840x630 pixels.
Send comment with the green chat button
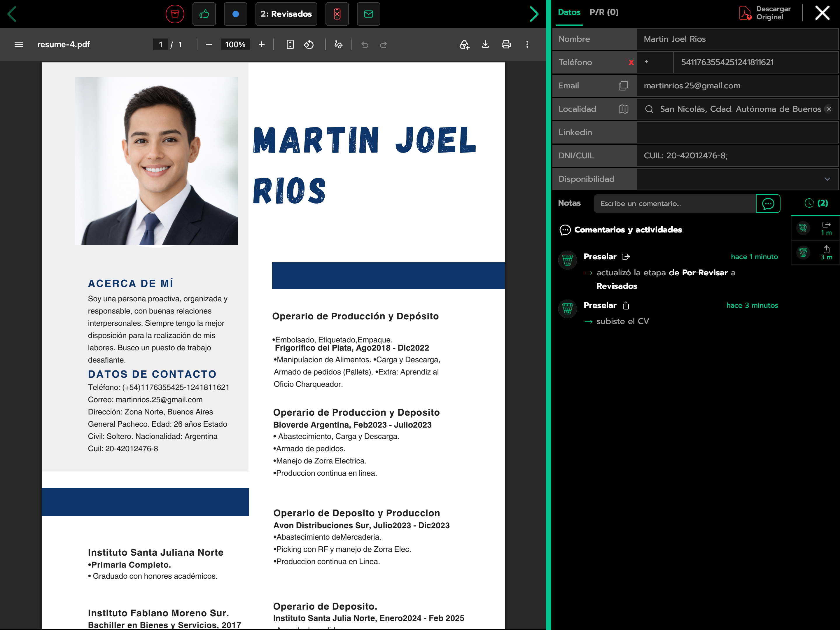coord(768,204)
